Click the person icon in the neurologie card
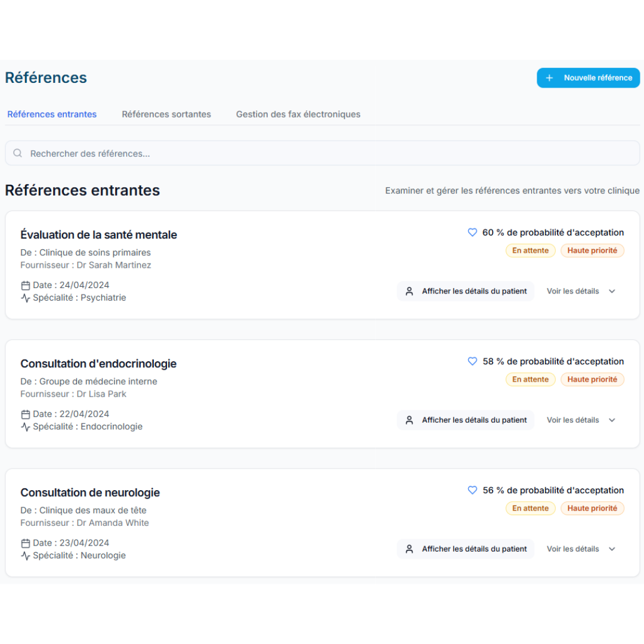Image resolution: width=644 pixels, height=644 pixels. pos(409,549)
